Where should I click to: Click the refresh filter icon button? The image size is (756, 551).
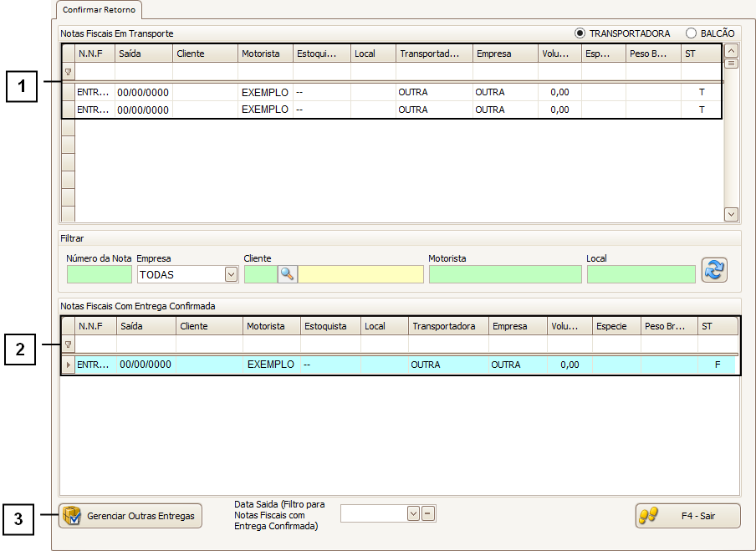tap(713, 270)
